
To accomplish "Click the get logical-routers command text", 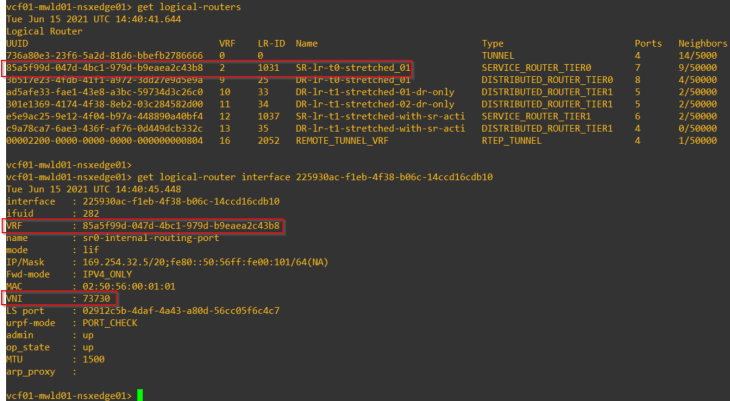I will tap(189, 7).
